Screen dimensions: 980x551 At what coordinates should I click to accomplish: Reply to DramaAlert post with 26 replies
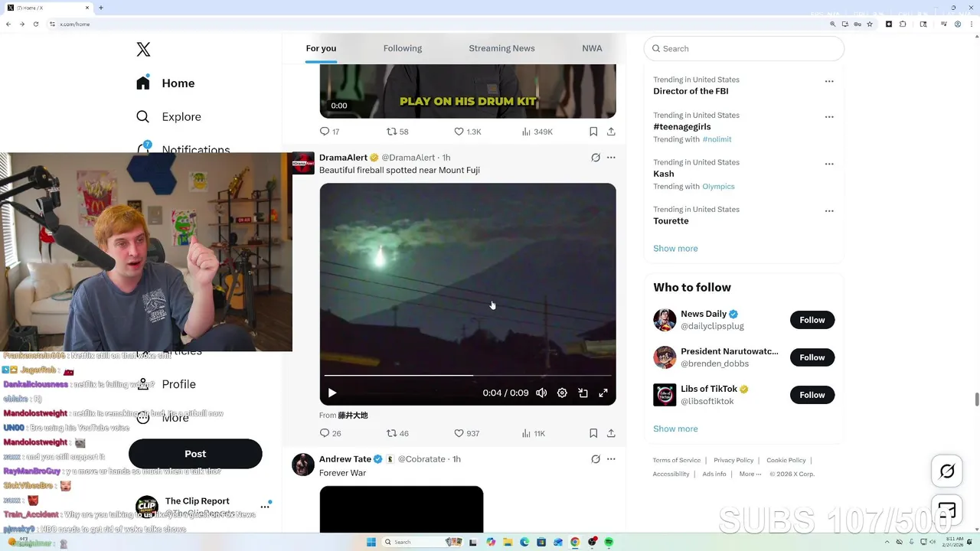(330, 433)
